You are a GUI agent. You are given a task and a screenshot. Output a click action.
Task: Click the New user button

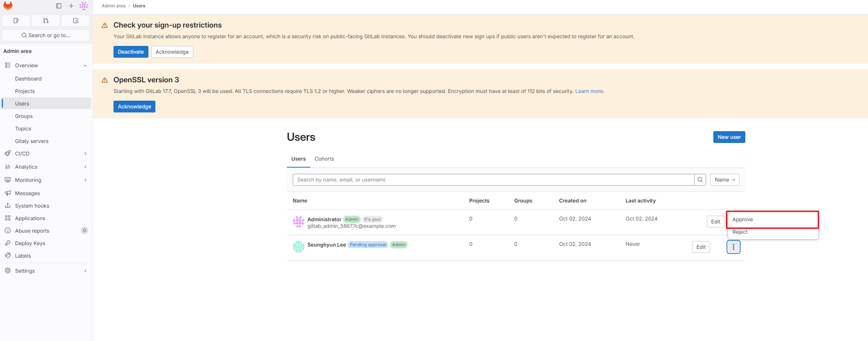coord(729,137)
